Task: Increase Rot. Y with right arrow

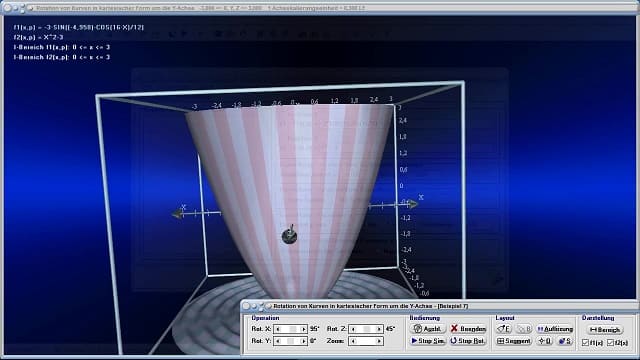Action: 303,341
